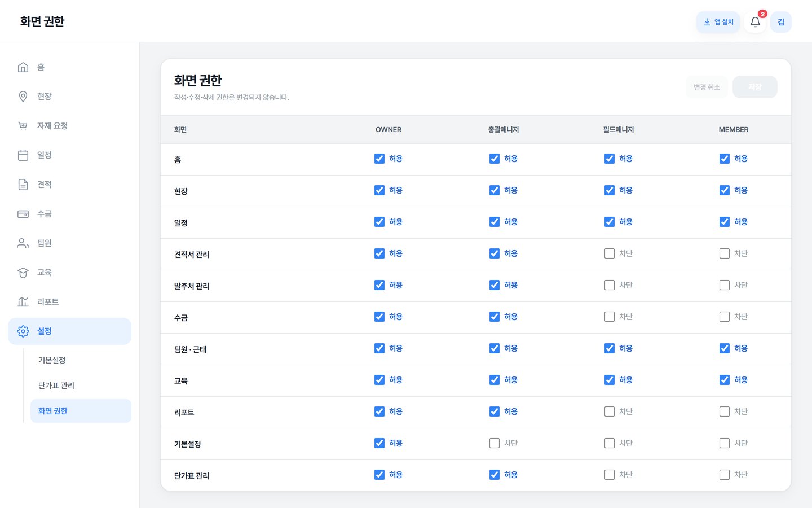Allow MEMBER access to 발주처 관리
Image resolution: width=812 pixels, height=508 pixels.
(725, 285)
